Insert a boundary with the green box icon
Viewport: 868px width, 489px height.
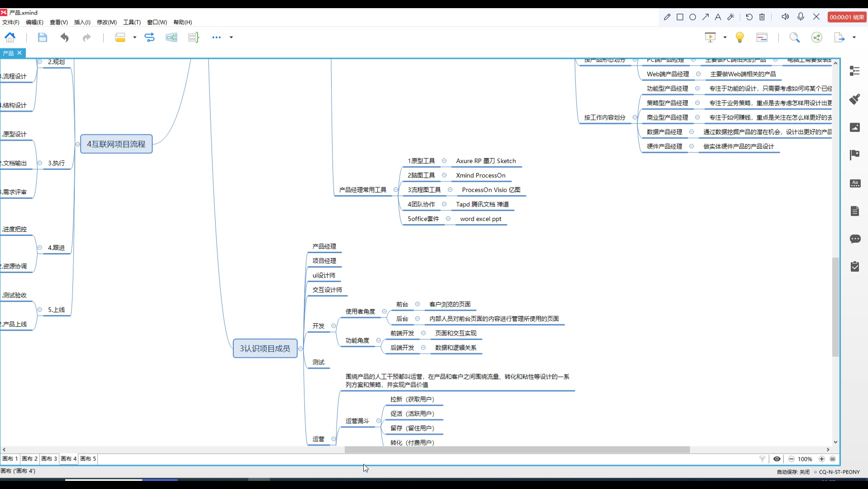point(171,38)
